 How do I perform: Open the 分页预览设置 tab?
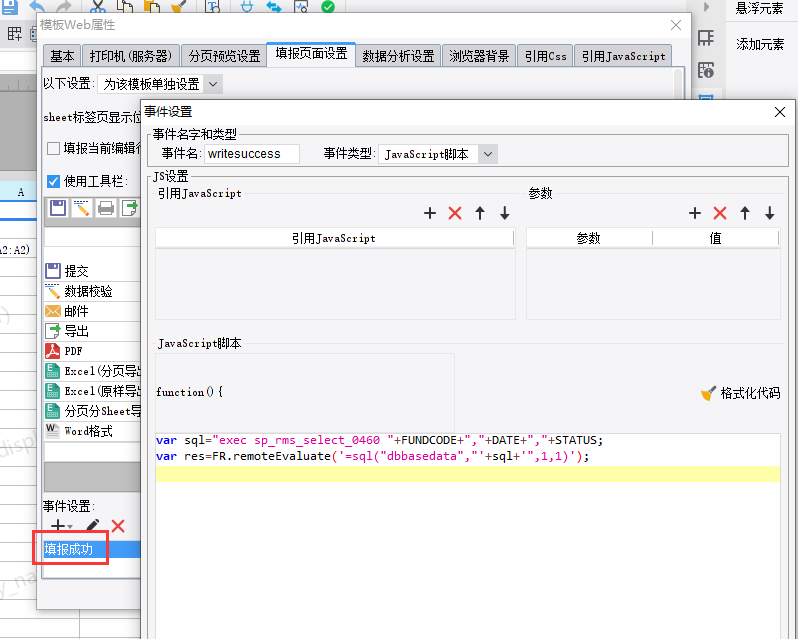click(224, 55)
